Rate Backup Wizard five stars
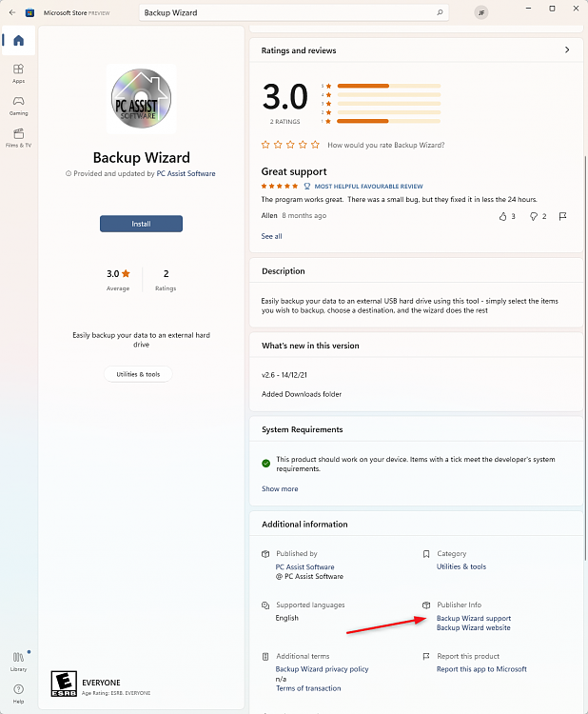The height and width of the screenshot is (714, 588). coord(315,145)
